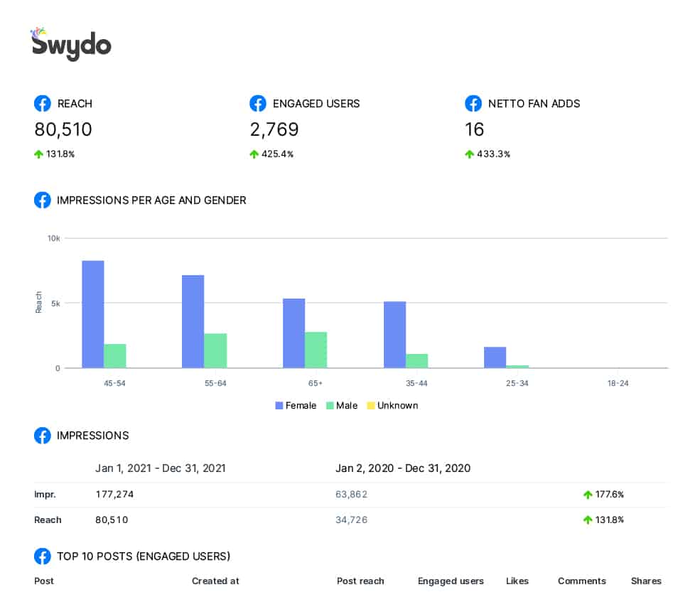700x592 pixels.
Task: Click the green up arrow next to 131.8% under REACH
Action: [x=39, y=154]
